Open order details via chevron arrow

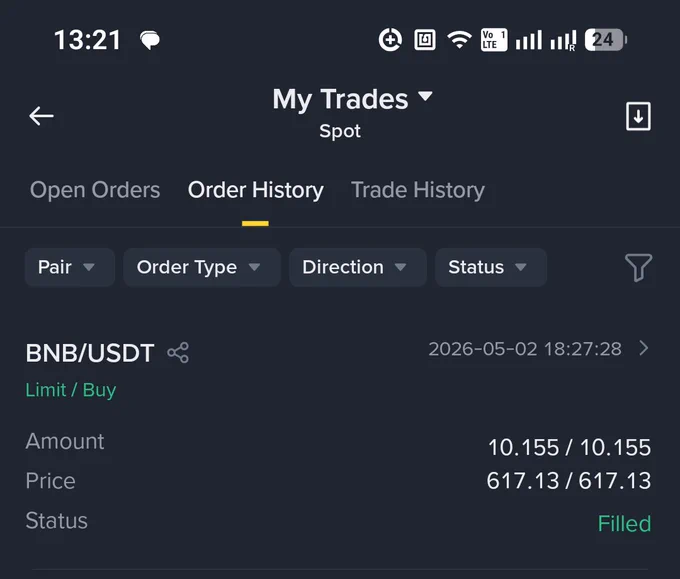tap(644, 348)
